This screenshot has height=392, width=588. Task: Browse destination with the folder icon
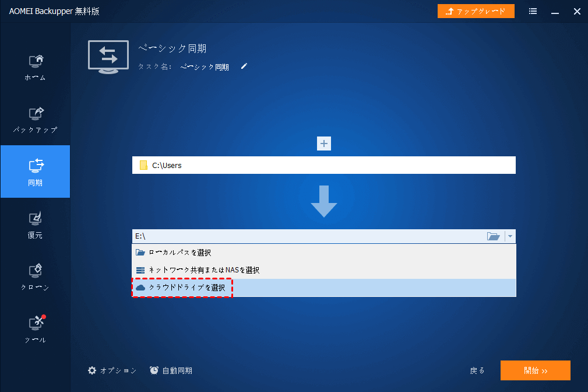[493, 236]
